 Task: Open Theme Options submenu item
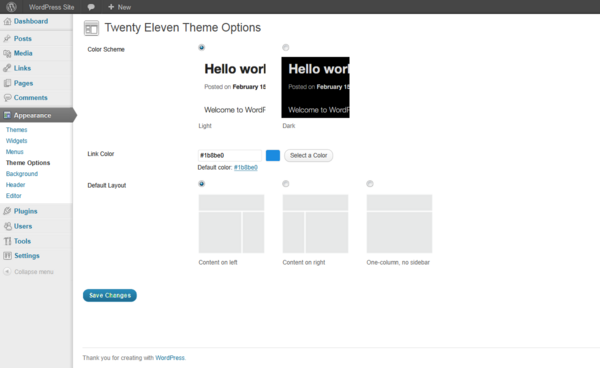[28, 163]
